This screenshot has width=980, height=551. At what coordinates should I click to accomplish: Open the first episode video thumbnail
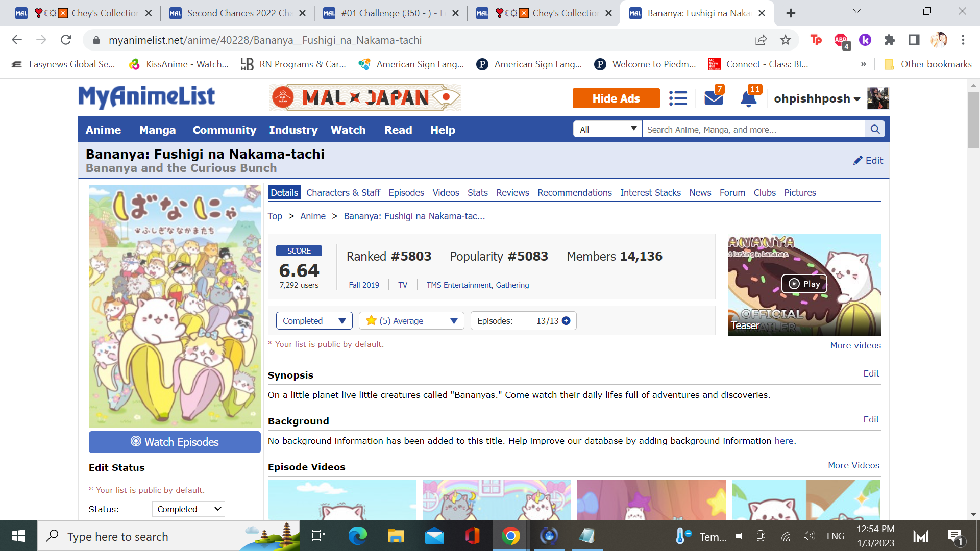click(x=342, y=500)
